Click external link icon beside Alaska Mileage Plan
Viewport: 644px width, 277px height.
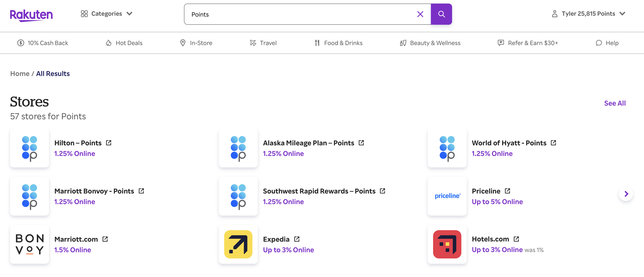click(361, 143)
